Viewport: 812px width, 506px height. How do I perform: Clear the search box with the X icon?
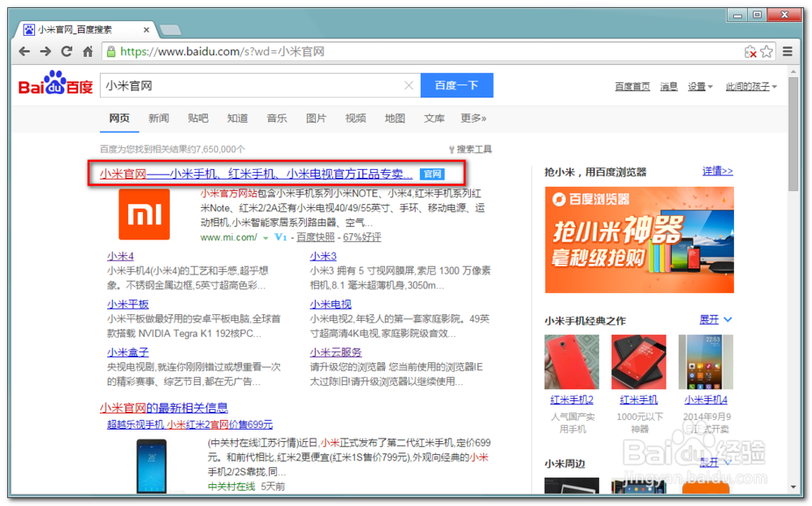click(410, 85)
